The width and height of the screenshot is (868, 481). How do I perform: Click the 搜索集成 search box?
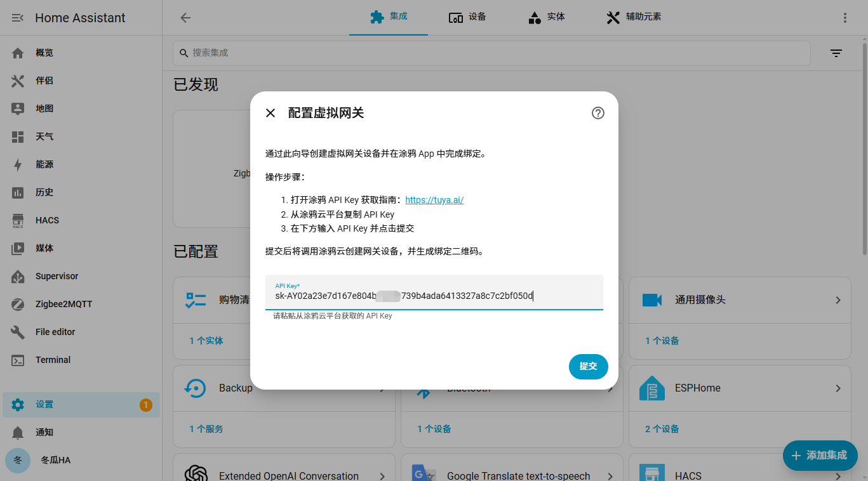coord(491,53)
